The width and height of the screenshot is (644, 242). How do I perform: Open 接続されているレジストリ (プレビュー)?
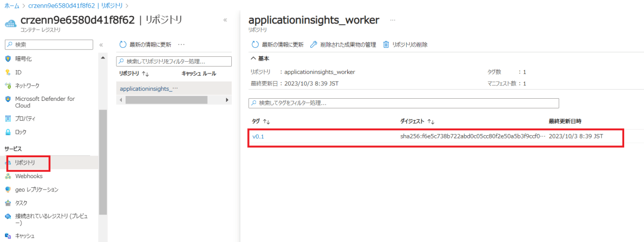point(51,219)
